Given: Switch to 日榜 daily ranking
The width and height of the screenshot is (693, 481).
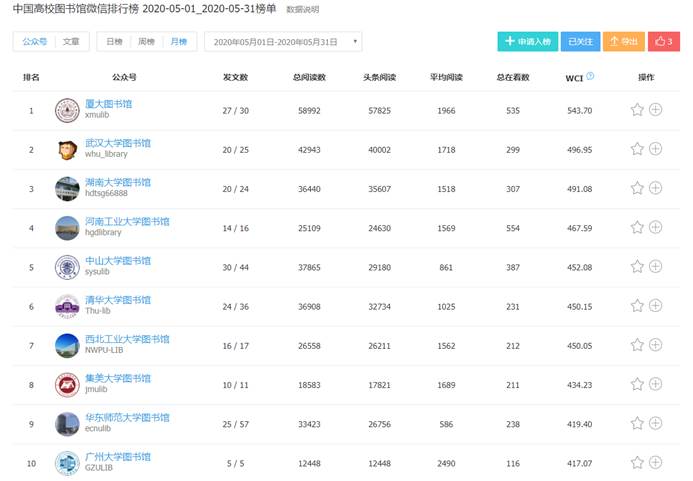Looking at the screenshot, I should pos(114,42).
